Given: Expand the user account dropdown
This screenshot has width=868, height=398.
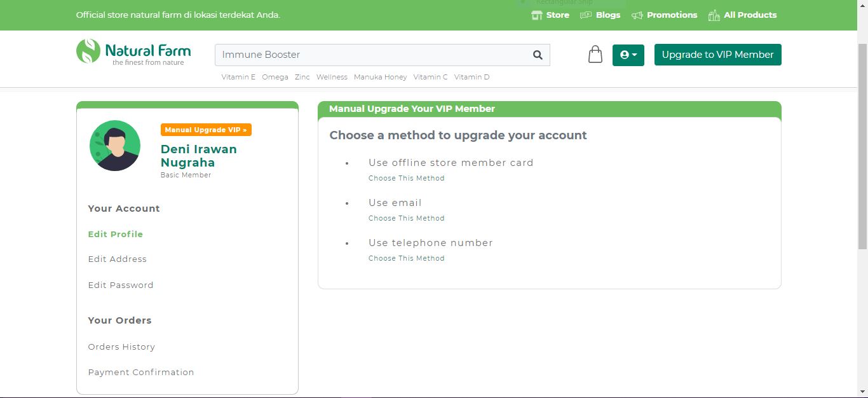Looking at the screenshot, I should (x=628, y=55).
